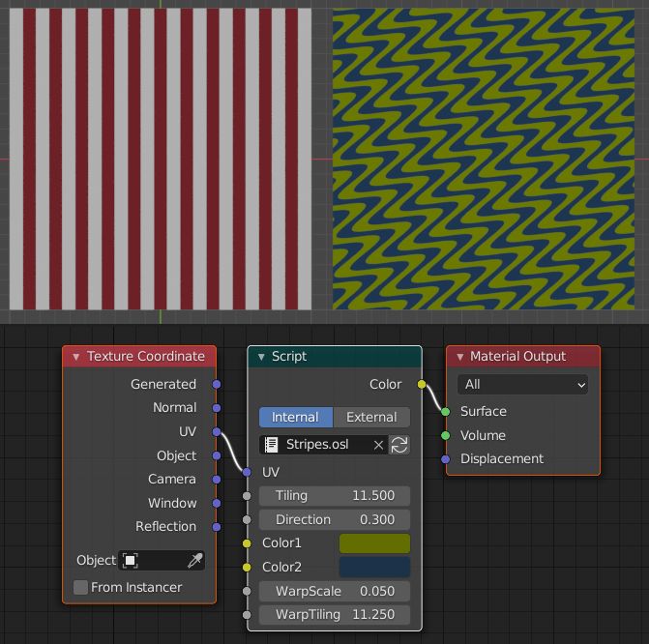
Task: Select the wavy blue-yellow plane preview
Action: 484,159
